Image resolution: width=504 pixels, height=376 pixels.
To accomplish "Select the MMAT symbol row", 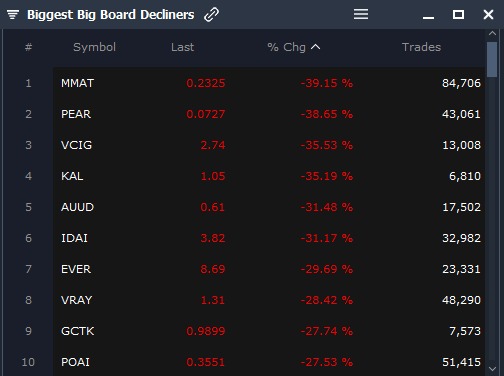I will pos(269,83).
